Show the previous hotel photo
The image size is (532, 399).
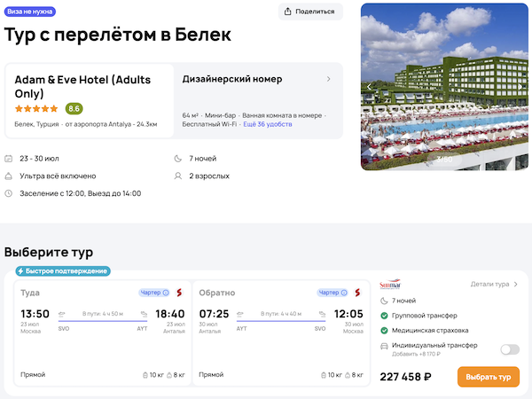click(369, 87)
